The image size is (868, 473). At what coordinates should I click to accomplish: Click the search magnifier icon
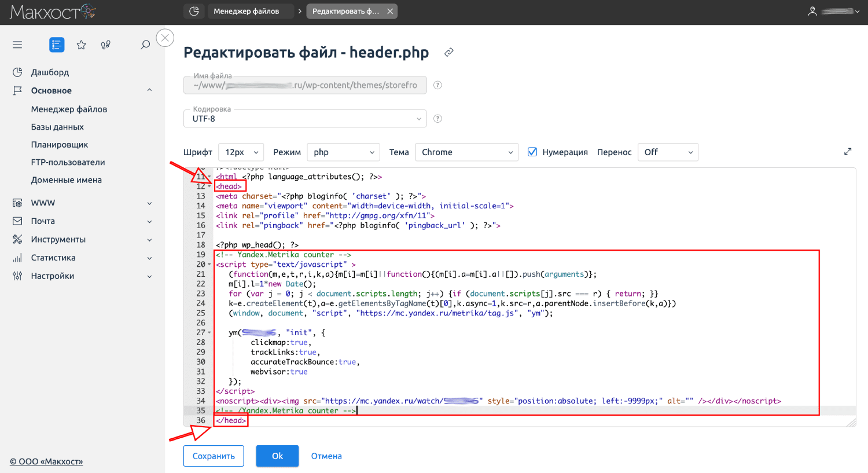pos(145,45)
